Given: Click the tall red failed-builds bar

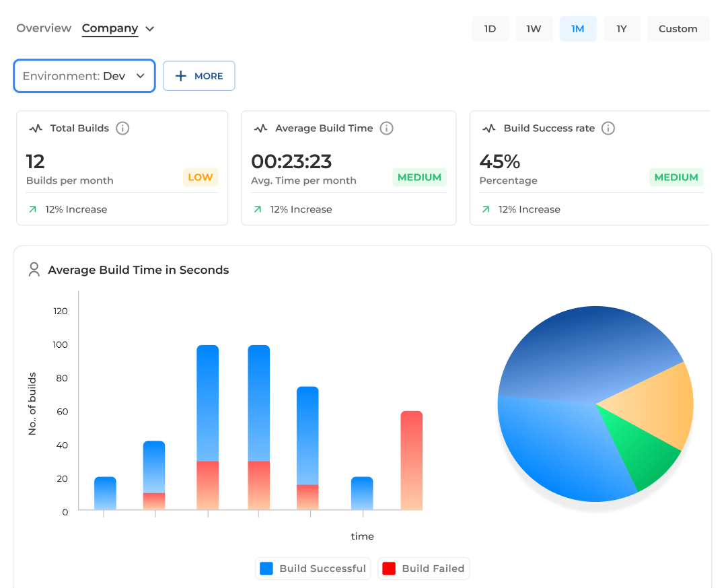Looking at the screenshot, I should click(x=411, y=460).
